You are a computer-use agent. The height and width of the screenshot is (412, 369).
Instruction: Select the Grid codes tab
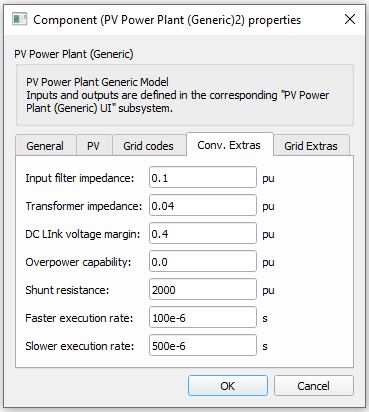148,146
